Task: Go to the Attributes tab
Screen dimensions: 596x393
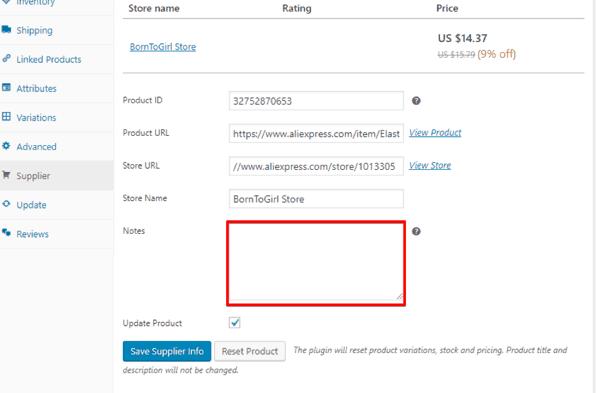Action: (57, 88)
